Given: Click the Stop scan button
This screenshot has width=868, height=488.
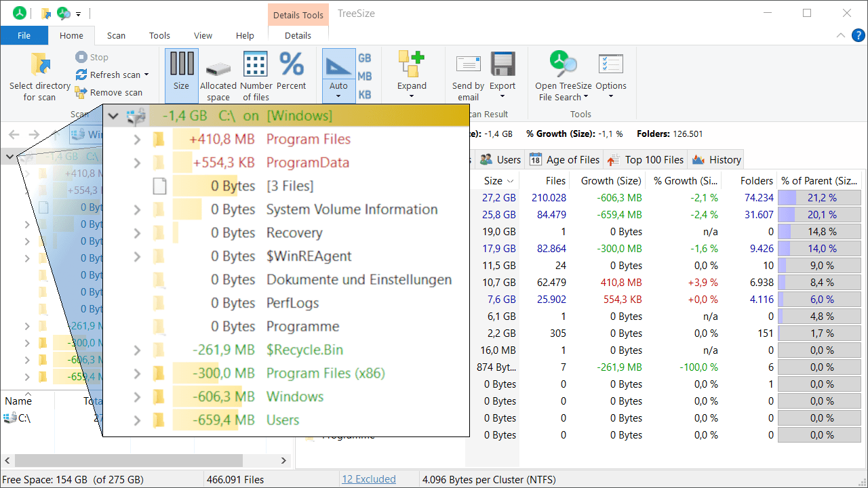Looking at the screenshot, I should (92, 57).
